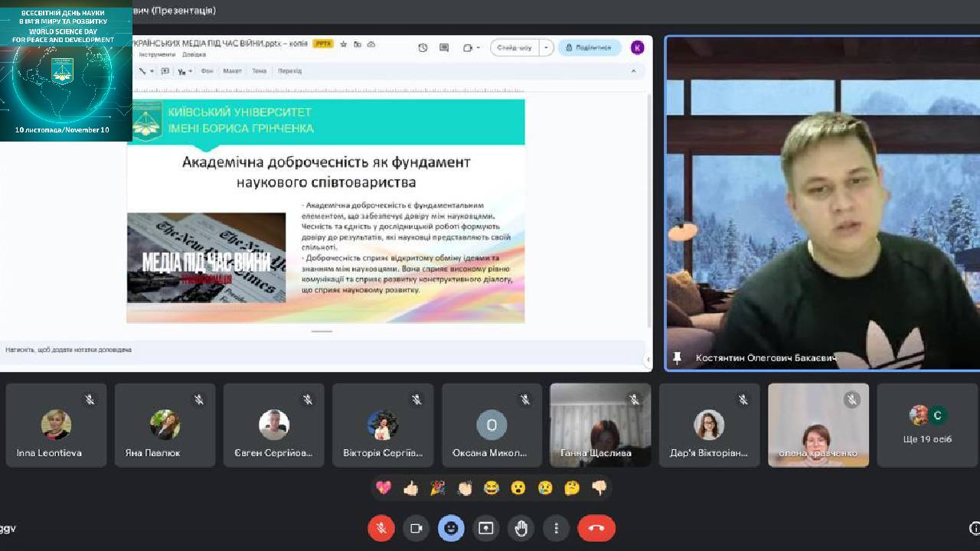Image resolution: width=980 pixels, height=551 pixels.
Task: Raise your hand in the meeting
Action: 521,528
